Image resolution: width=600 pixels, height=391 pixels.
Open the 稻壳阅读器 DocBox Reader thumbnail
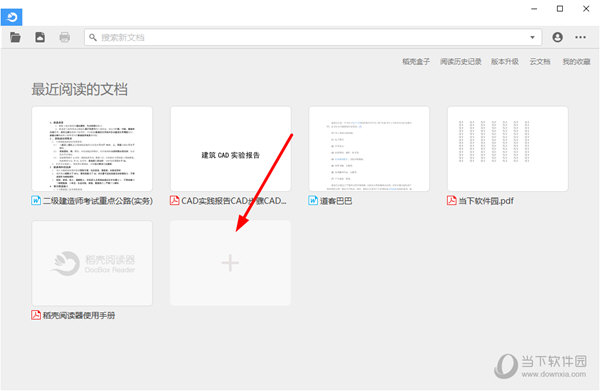(x=92, y=263)
